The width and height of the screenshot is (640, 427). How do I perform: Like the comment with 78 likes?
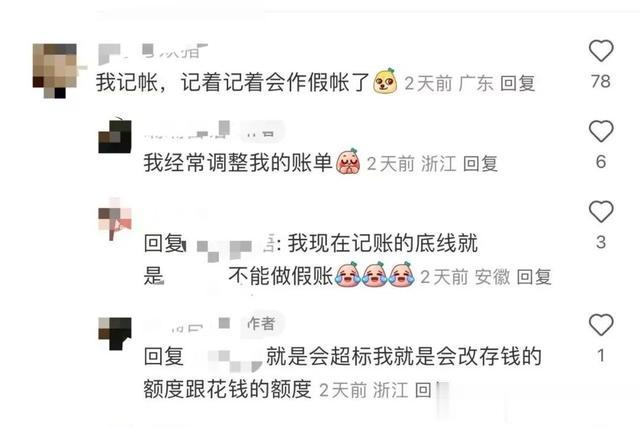[601, 51]
